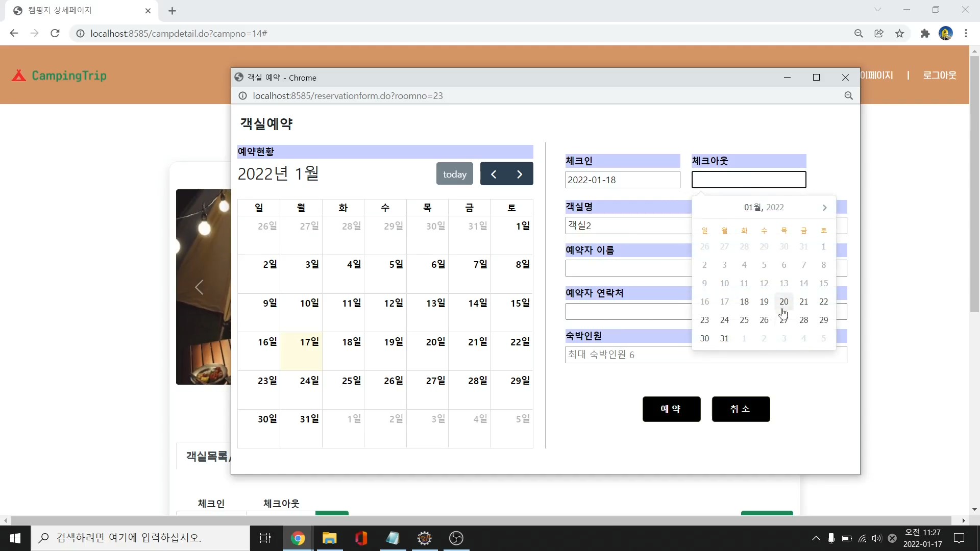Screen dimensions: 980x551
Task: Select day 21 in checkout datepicker
Action: [x=803, y=302]
